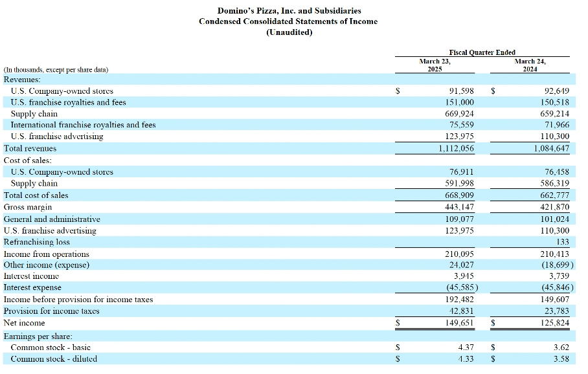Select the "March 24, 2024" column heading
588x374 pixels.
530,65
